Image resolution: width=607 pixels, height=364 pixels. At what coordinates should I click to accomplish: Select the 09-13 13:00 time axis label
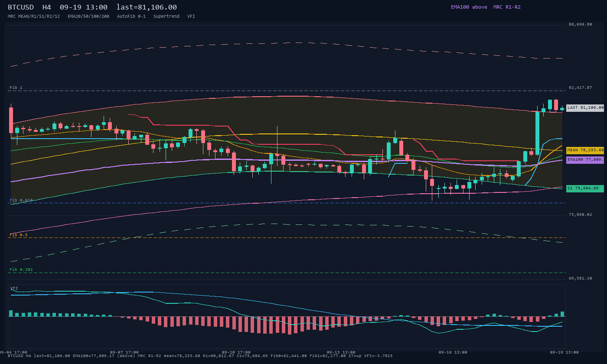(x=341, y=352)
